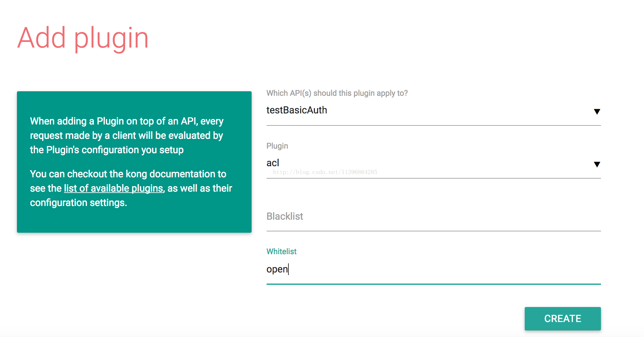Click the CREATE button
This screenshot has width=644, height=337.
[x=563, y=318]
